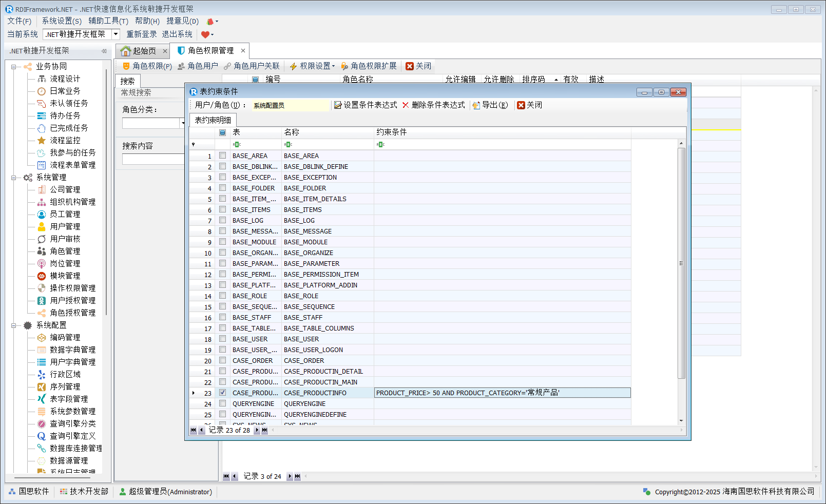Check the BASE_USER row checkbox

tap(222, 339)
